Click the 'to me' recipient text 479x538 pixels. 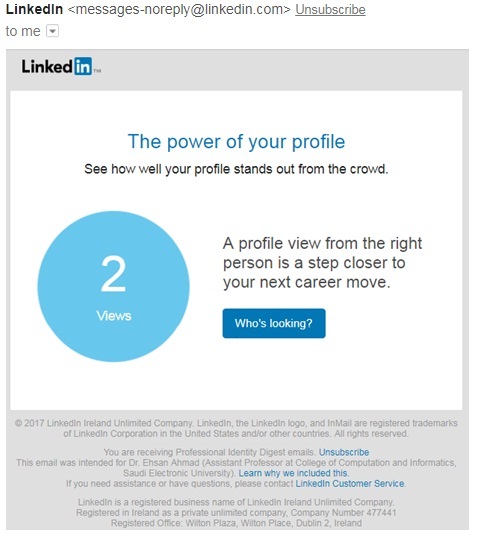point(23,31)
